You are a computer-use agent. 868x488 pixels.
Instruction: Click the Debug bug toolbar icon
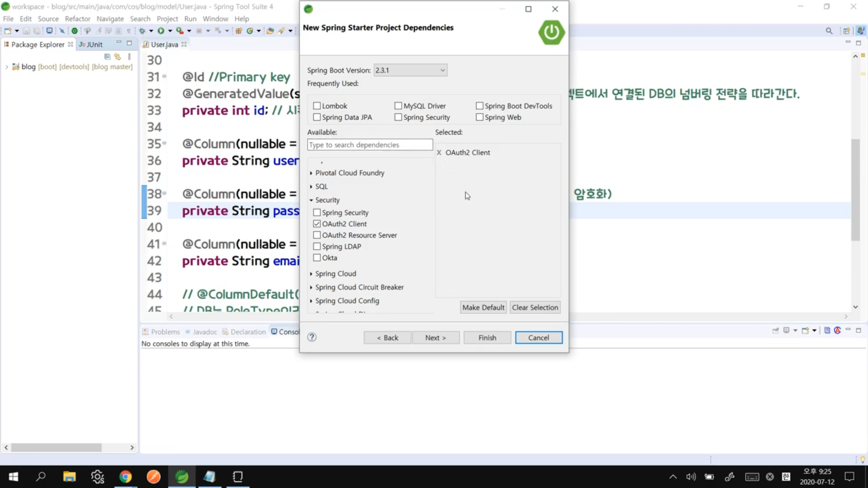point(142,31)
